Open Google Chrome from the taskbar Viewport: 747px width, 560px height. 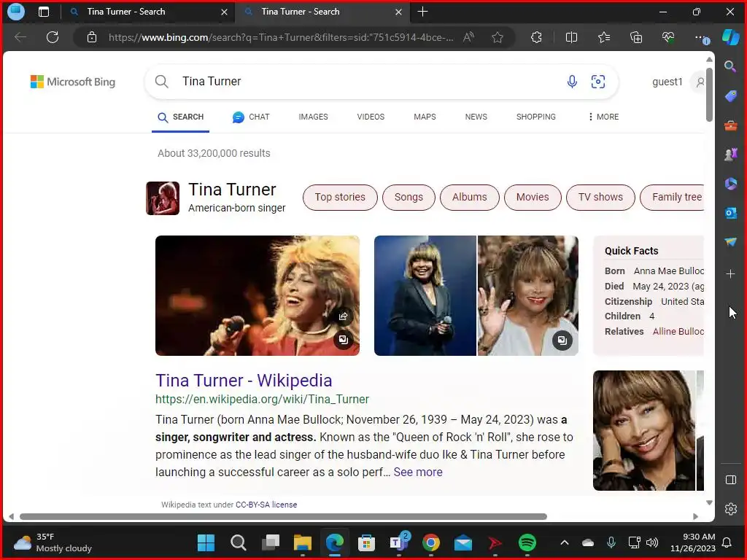(430, 542)
